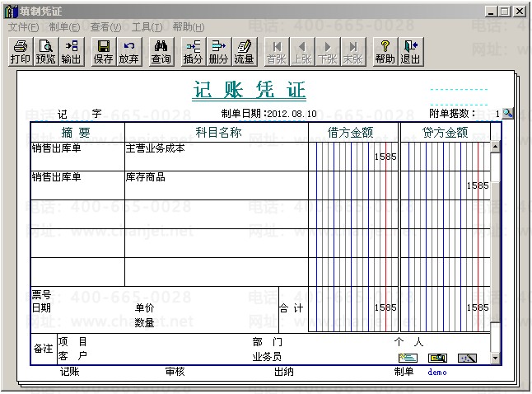Discard changes with 放弃 icon
Screen dimensions: 532x394
[129, 52]
